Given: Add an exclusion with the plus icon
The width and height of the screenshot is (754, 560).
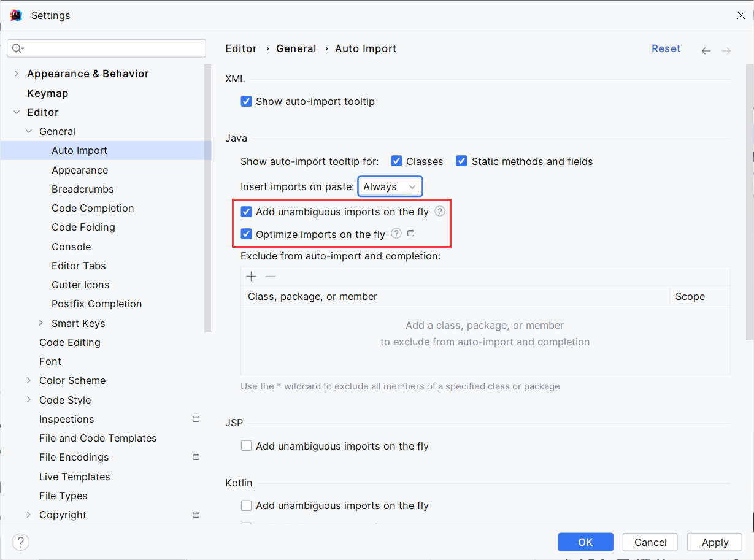Looking at the screenshot, I should click(x=252, y=276).
